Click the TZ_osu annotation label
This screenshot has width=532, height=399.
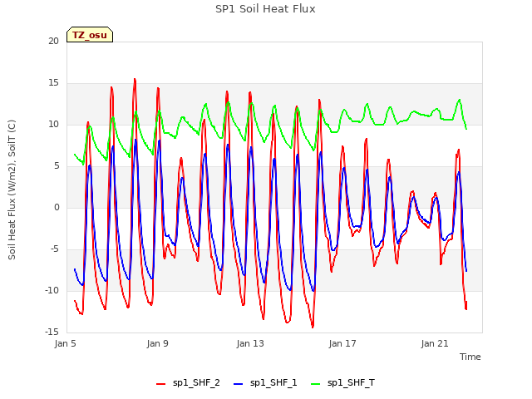point(90,35)
